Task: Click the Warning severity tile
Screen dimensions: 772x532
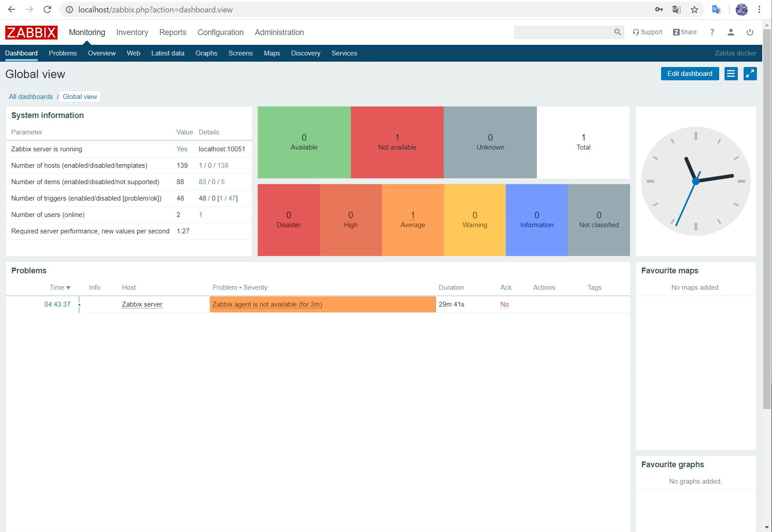Action: (475, 220)
